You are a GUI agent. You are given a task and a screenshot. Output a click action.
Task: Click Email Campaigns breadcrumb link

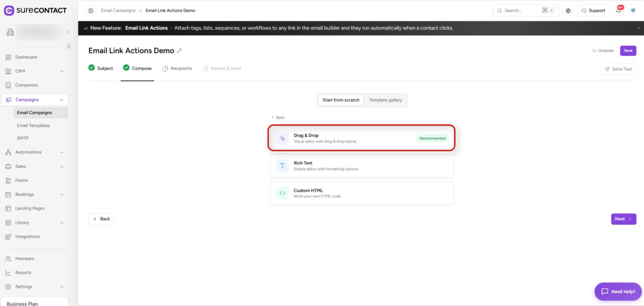[x=118, y=11]
